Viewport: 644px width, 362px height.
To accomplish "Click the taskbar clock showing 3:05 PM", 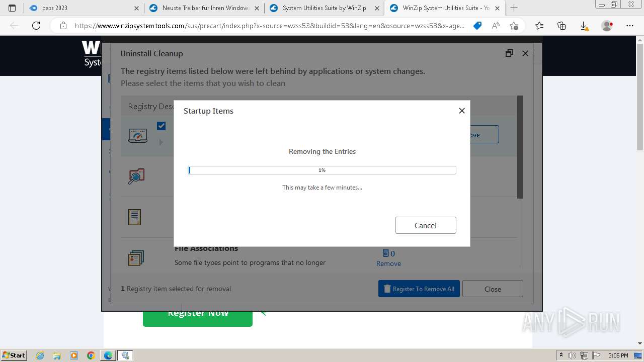I will click(x=618, y=355).
